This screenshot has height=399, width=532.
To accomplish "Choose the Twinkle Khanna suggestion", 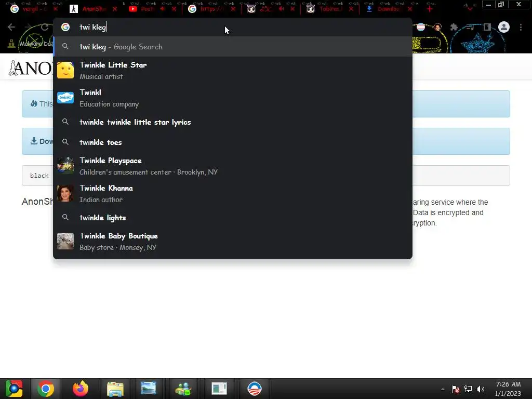I will [x=233, y=194].
